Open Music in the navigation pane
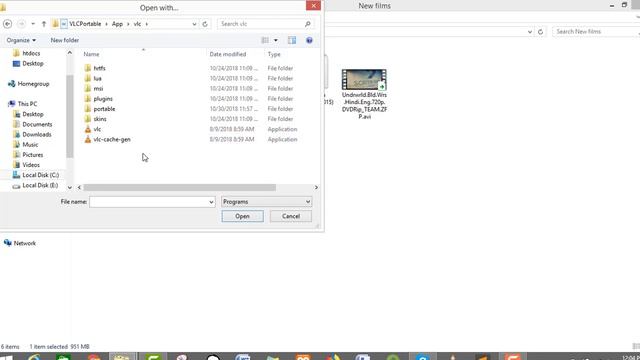 pos(30,145)
